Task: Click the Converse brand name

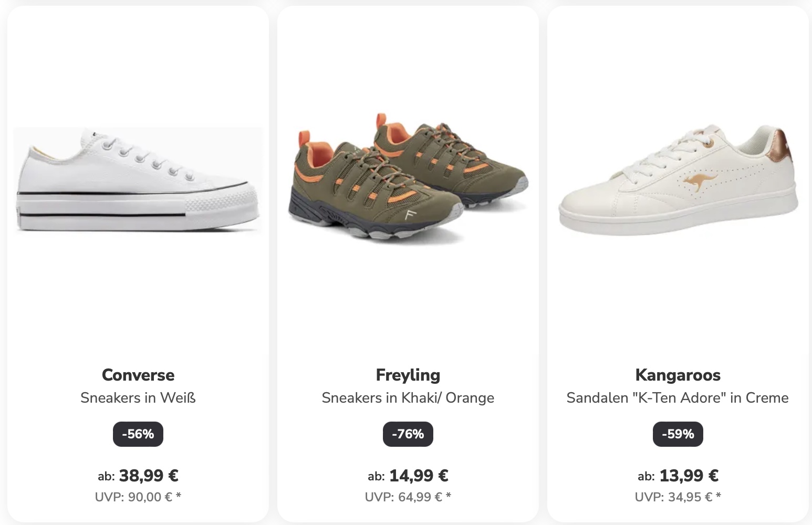Action: [138, 375]
